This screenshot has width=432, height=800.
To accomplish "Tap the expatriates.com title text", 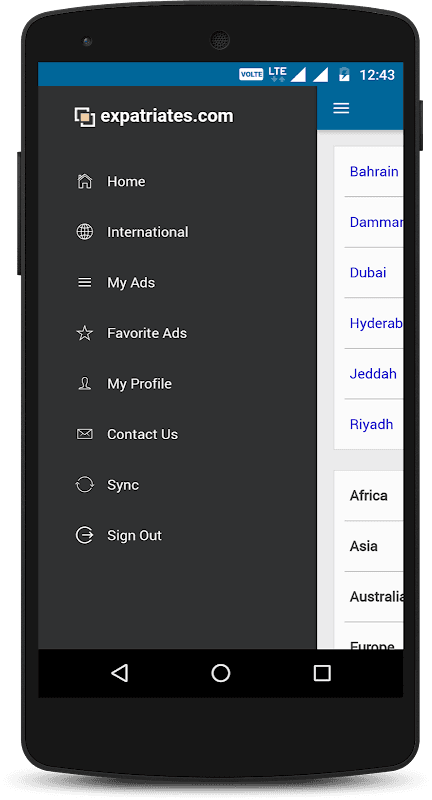I will coord(167,116).
